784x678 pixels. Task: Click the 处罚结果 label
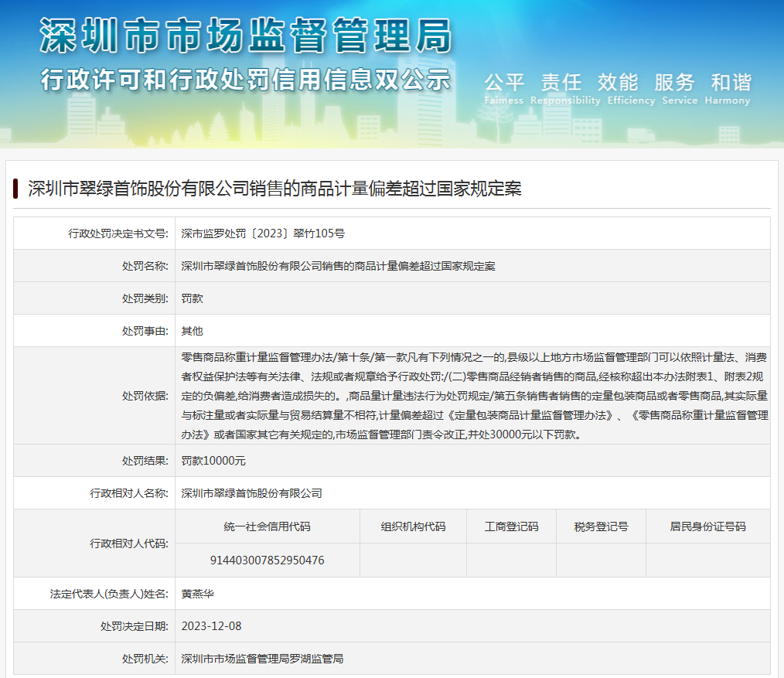click(x=145, y=461)
